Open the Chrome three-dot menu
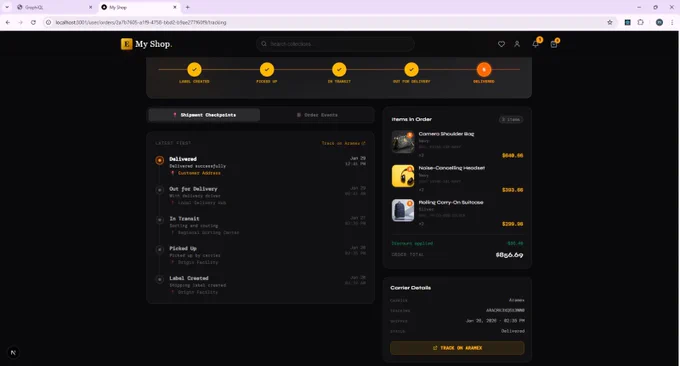This screenshot has height=366, width=680. coord(672,23)
